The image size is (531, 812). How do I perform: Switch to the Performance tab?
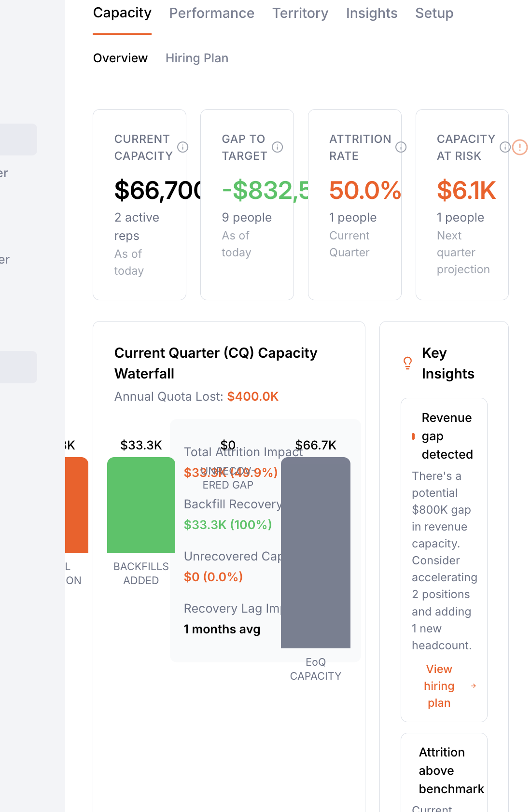click(211, 13)
